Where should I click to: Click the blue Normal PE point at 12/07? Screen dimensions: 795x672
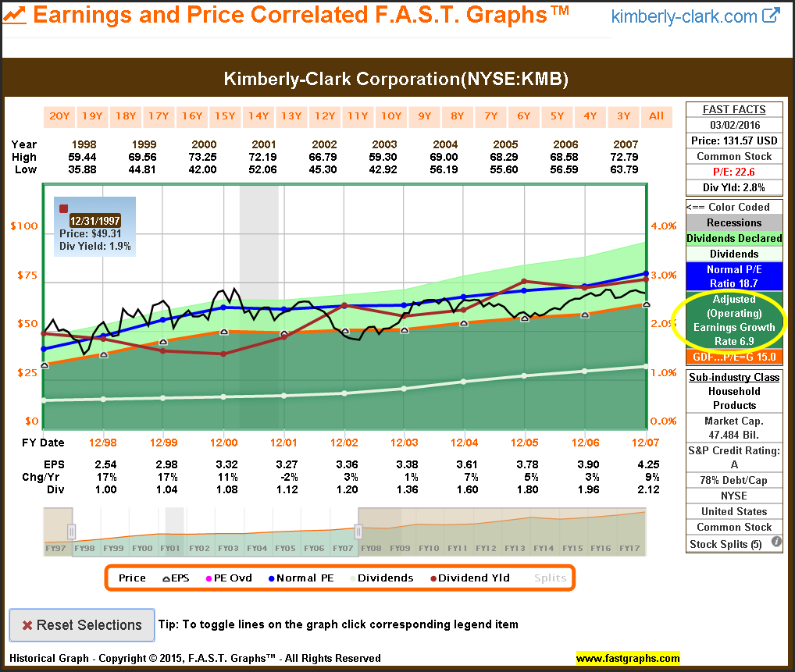pos(646,274)
